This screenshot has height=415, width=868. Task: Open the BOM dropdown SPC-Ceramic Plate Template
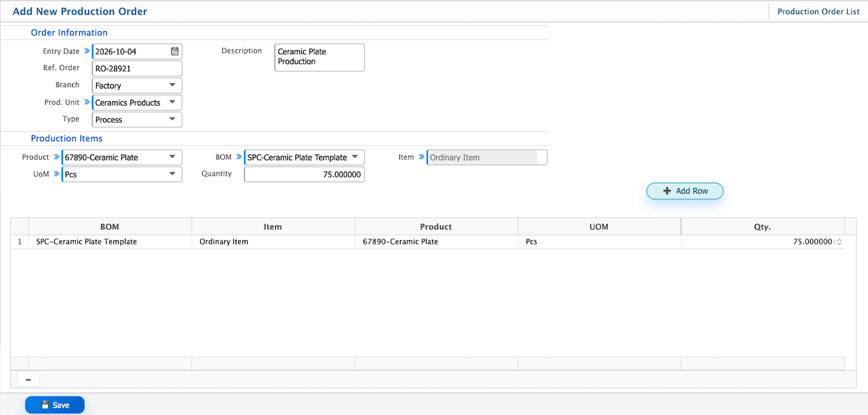pos(304,157)
